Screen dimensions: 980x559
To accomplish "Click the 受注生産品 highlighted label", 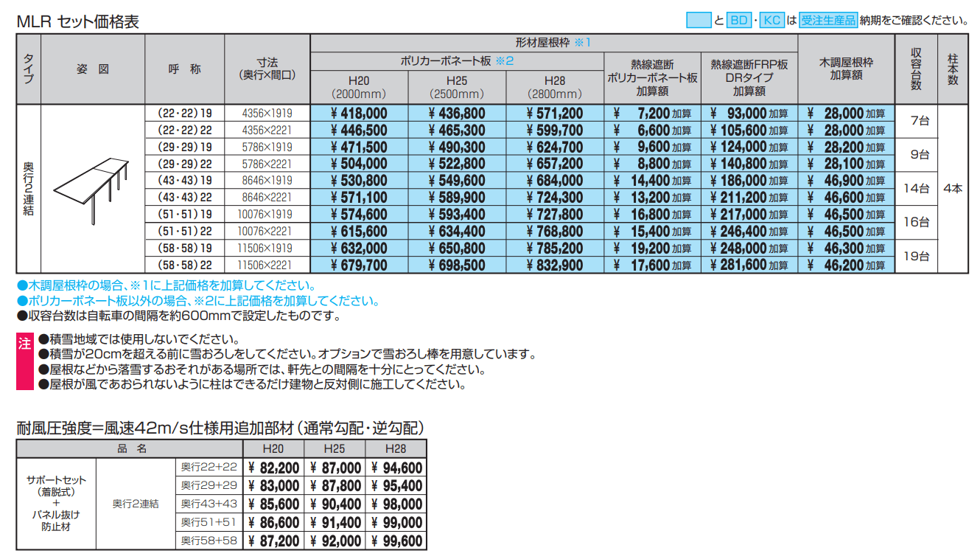I will click(x=829, y=21).
